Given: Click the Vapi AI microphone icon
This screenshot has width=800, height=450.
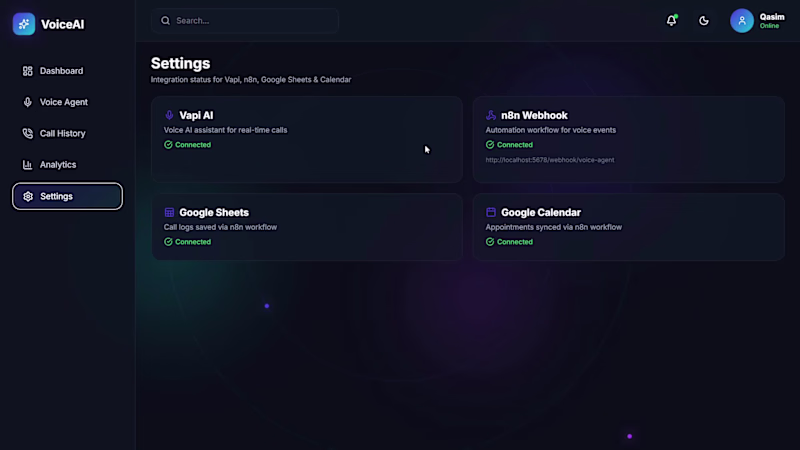Looking at the screenshot, I should pos(169,115).
